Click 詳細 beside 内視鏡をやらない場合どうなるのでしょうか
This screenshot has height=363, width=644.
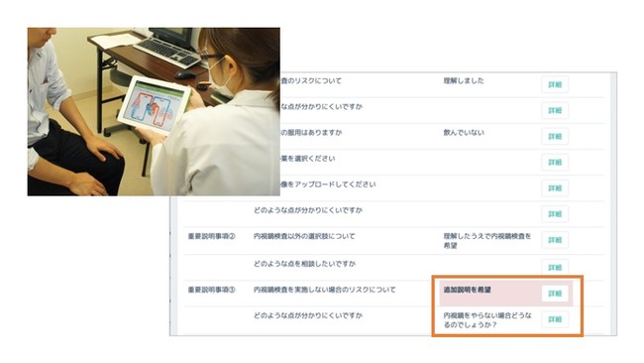click(x=555, y=319)
